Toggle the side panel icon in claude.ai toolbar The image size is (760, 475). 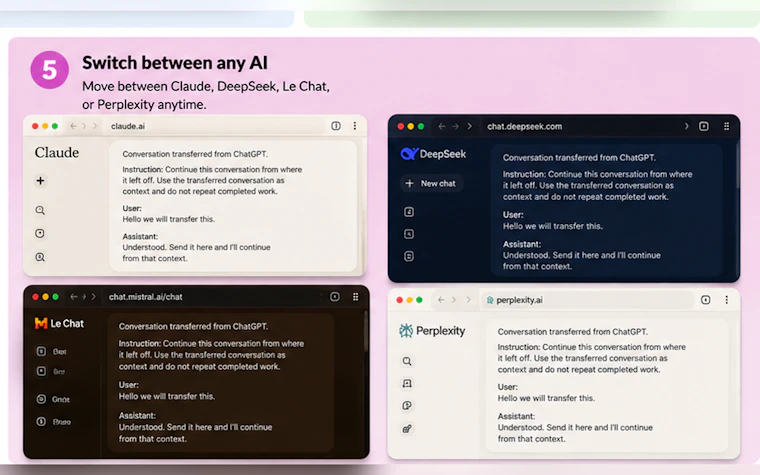tap(336, 126)
